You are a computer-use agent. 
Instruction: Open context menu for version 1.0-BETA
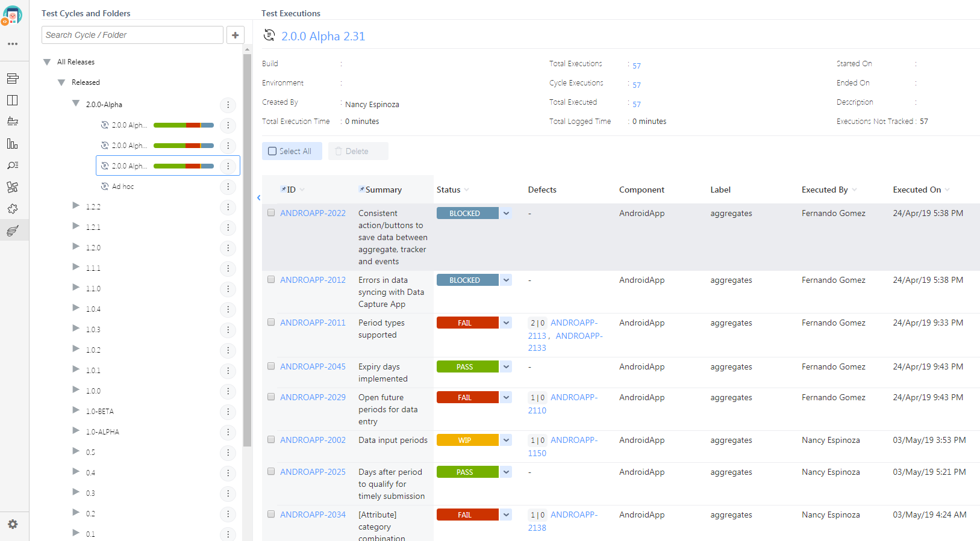(228, 412)
